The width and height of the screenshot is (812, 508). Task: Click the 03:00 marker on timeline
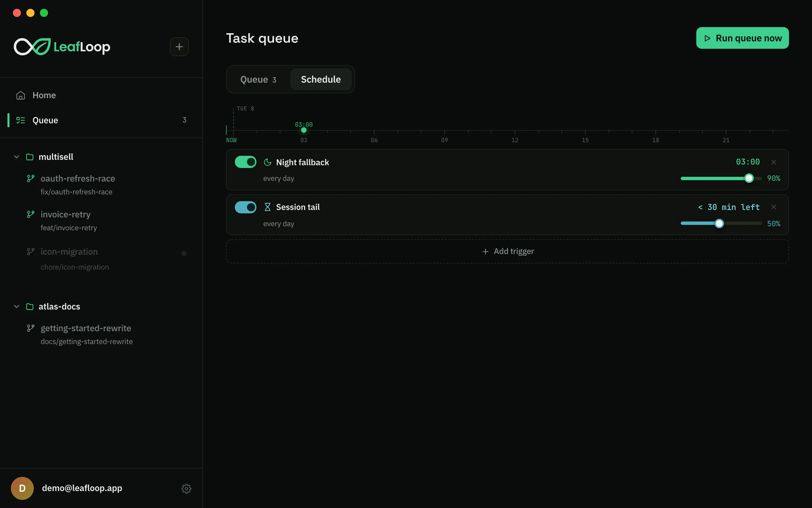click(304, 130)
